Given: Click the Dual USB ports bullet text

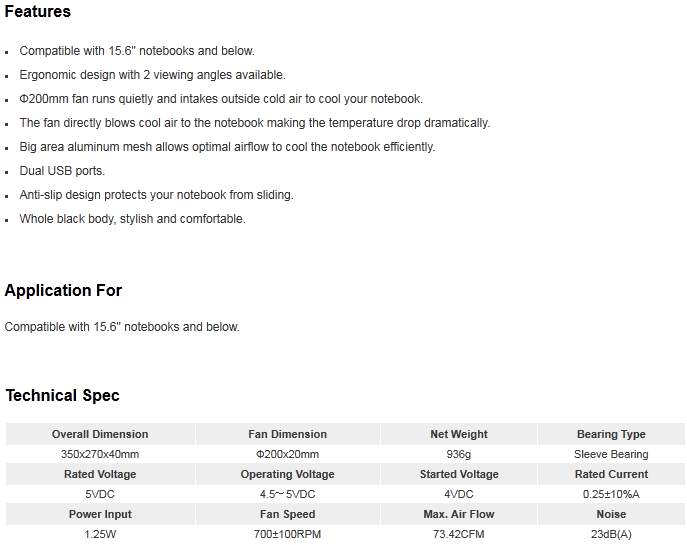Looking at the screenshot, I should [62, 171].
